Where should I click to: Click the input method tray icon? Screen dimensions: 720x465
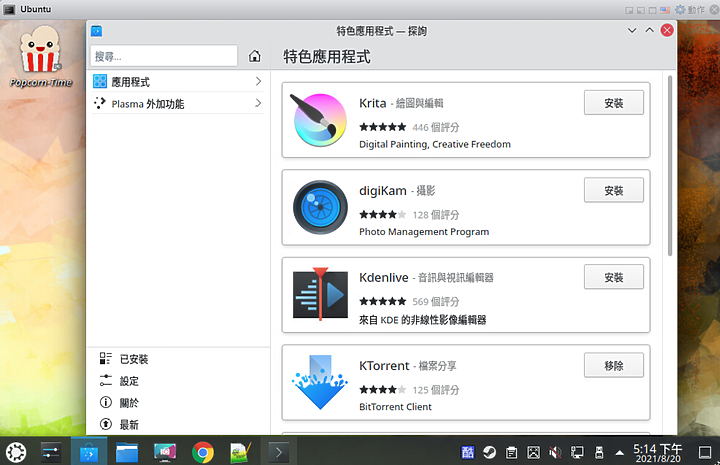click(467, 453)
